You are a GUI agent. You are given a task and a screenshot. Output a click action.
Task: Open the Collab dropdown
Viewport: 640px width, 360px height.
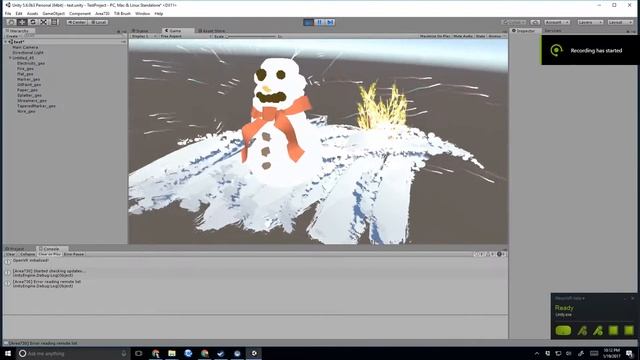[x=513, y=22]
